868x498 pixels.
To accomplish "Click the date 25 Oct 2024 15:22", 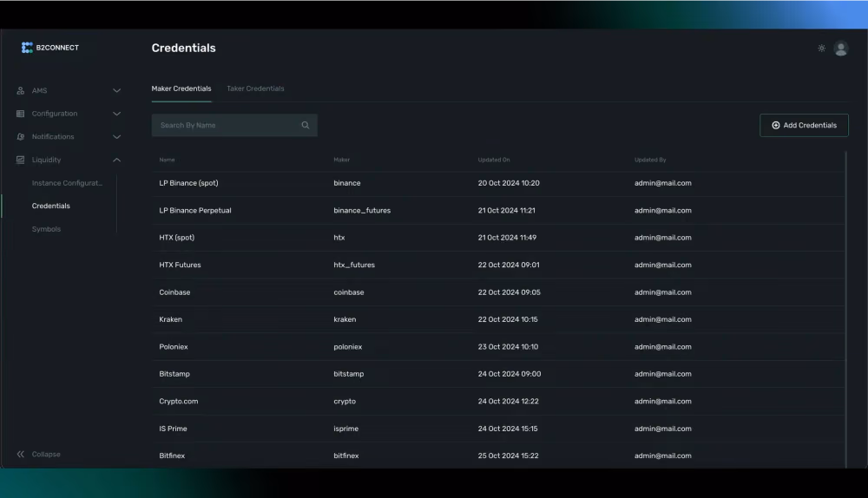I will click(x=508, y=456).
